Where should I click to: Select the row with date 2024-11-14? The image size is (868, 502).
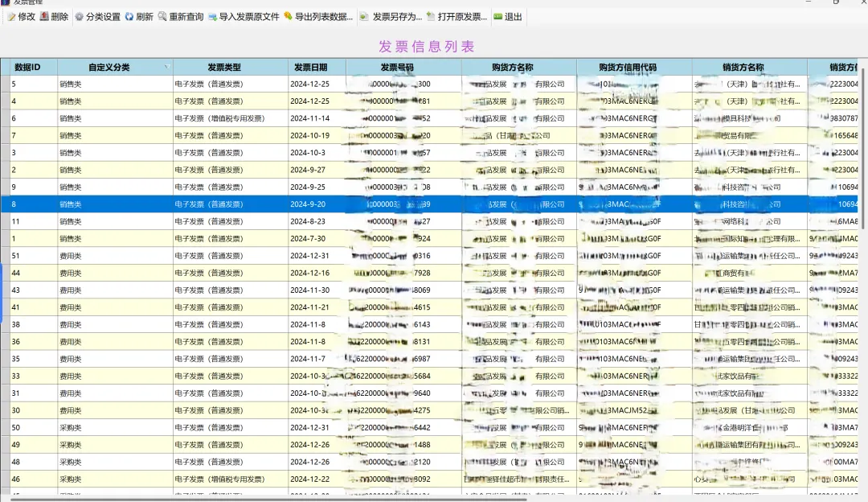[x=429, y=118]
